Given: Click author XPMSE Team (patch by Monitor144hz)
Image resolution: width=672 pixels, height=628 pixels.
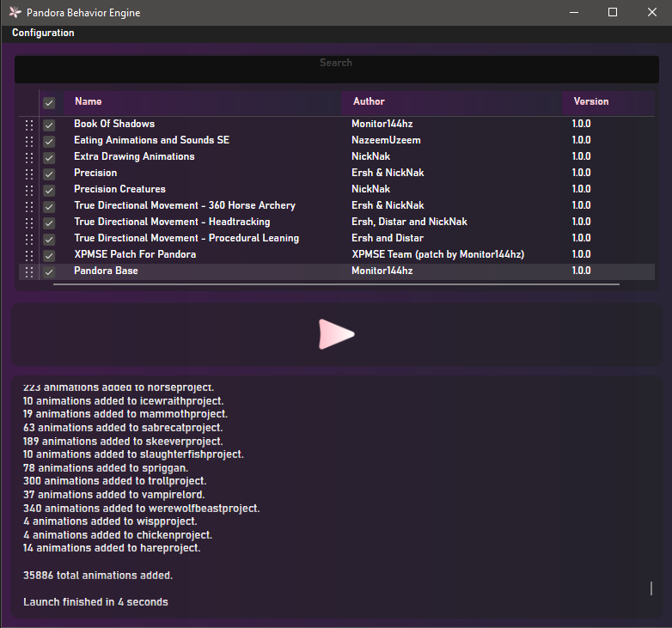Looking at the screenshot, I should [x=437, y=254].
